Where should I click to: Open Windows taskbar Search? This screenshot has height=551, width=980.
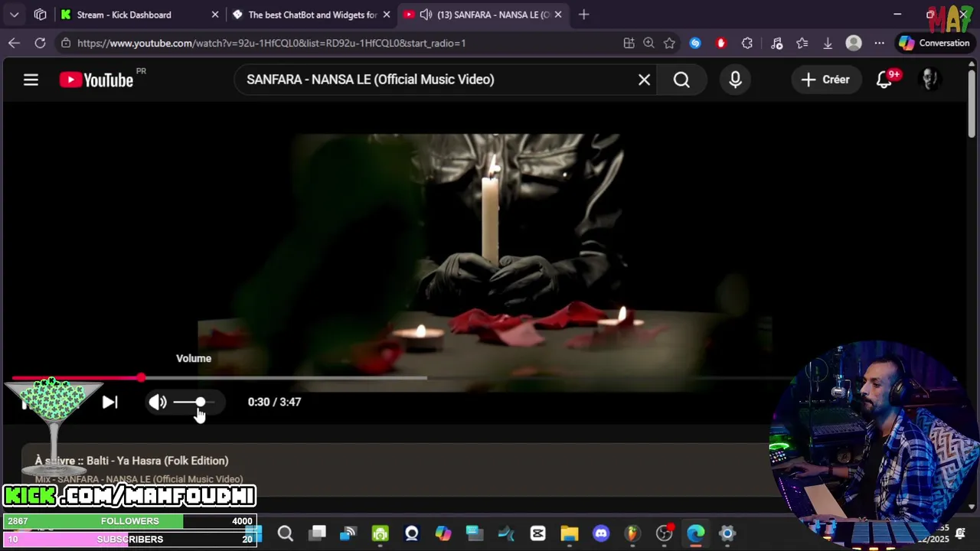286,533
